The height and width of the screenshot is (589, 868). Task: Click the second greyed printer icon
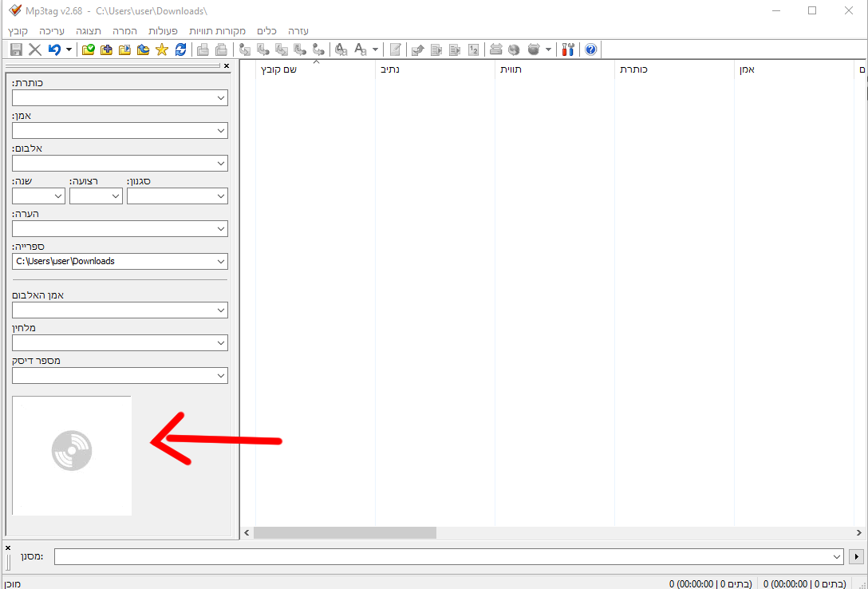(x=222, y=49)
